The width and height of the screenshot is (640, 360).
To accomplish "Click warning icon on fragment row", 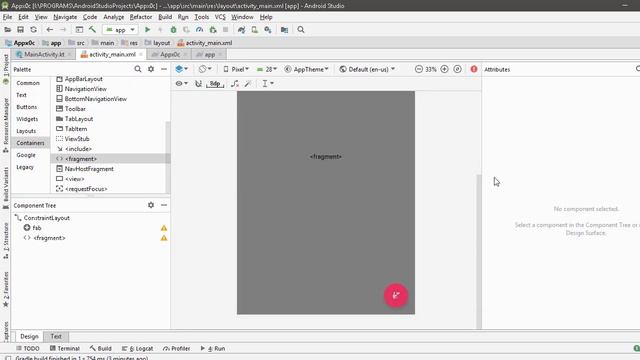I will [164, 238].
